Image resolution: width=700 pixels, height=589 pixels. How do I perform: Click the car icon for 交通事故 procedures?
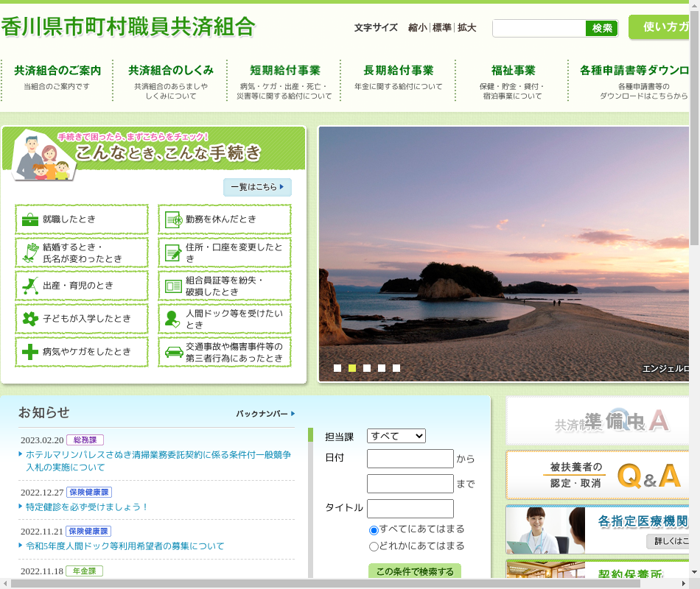[174, 352]
